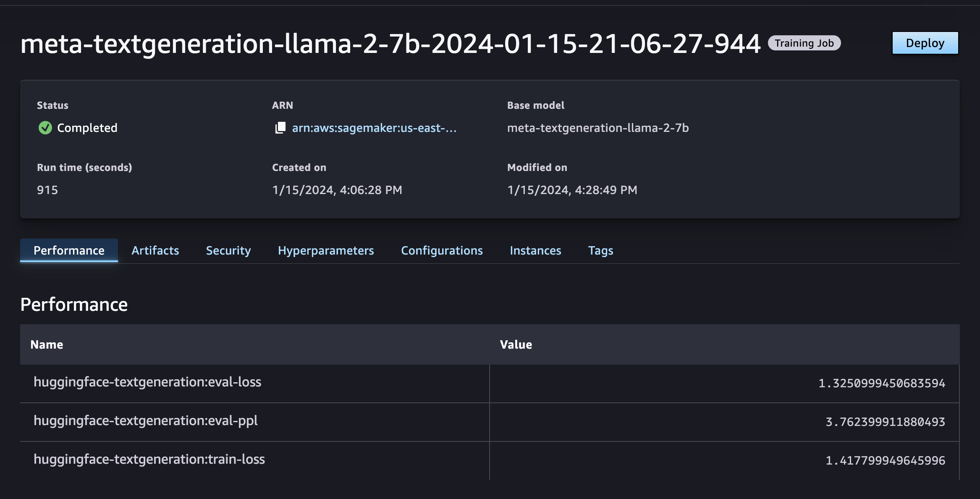Click the Name column header

[47, 344]
